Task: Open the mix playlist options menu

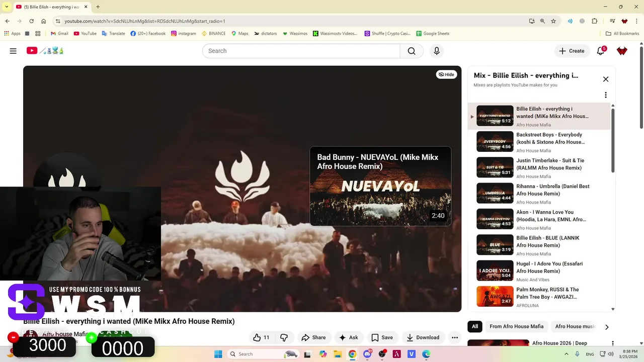Action: (x=606, y=95)
